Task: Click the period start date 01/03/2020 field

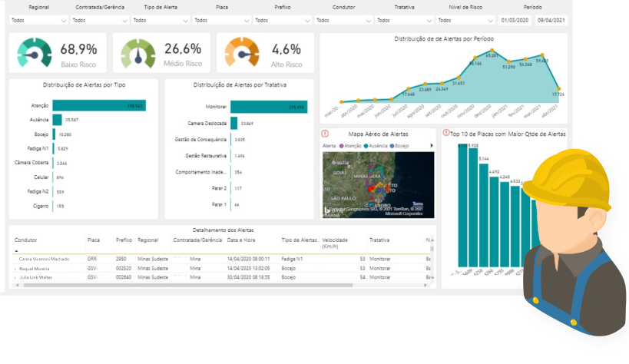Action: point(513,21)
